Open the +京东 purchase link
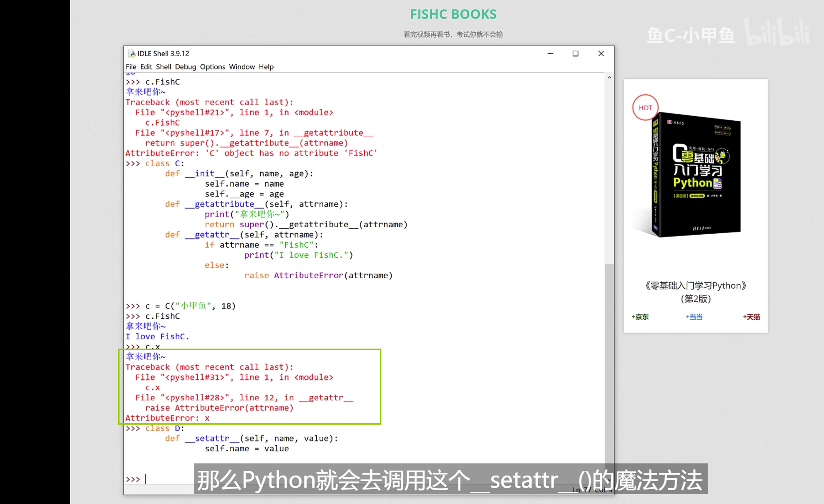 pos(640,317)
